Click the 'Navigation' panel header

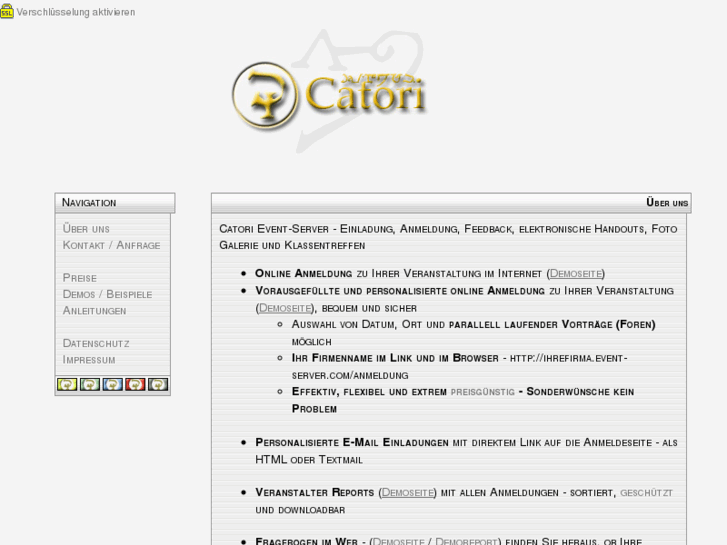(x=115, y=203)
